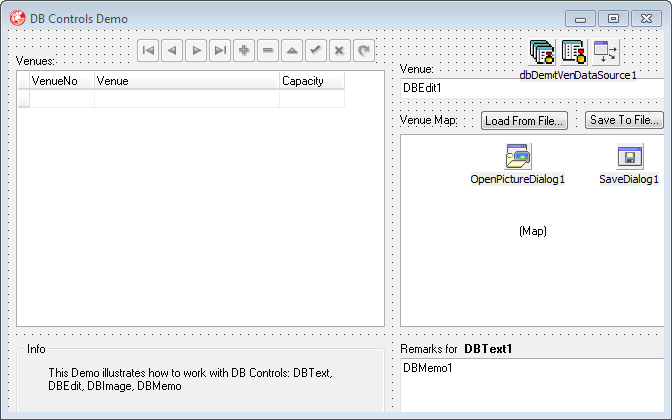Select the OpenPictureDialog1 component icon
672x420 pixels.
point(518,156)
